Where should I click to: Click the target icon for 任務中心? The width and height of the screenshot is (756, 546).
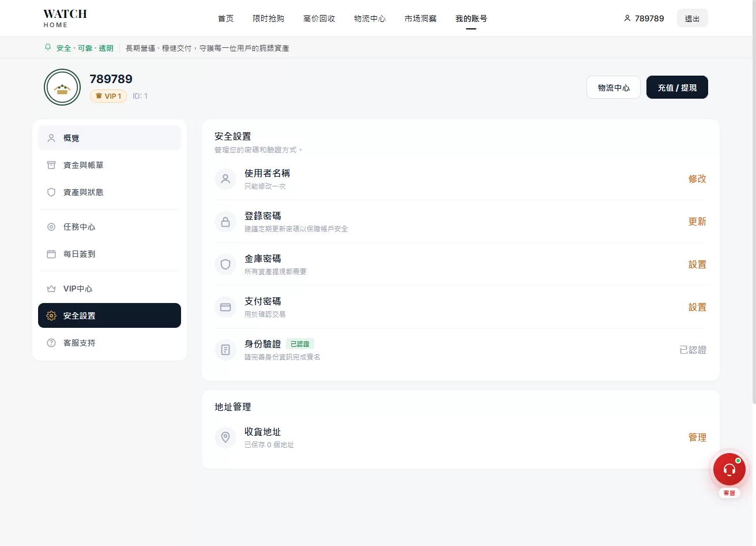pos(51,227)
